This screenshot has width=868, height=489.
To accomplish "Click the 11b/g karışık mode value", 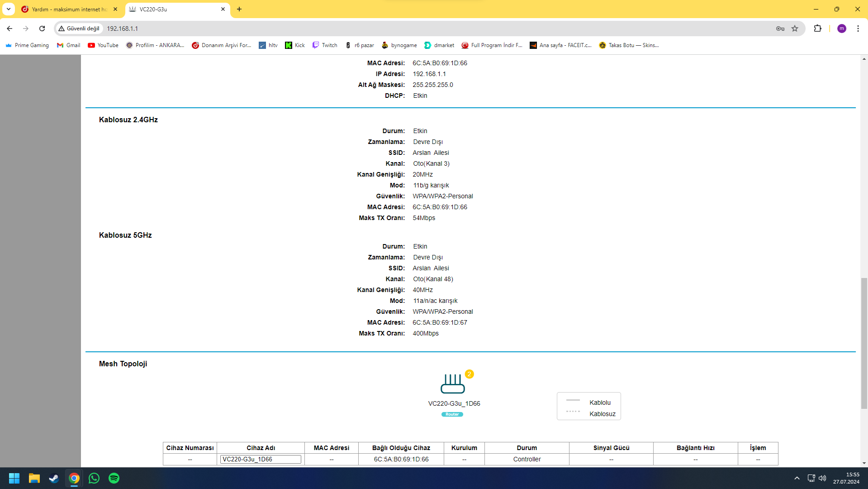I will pos(431,185).
